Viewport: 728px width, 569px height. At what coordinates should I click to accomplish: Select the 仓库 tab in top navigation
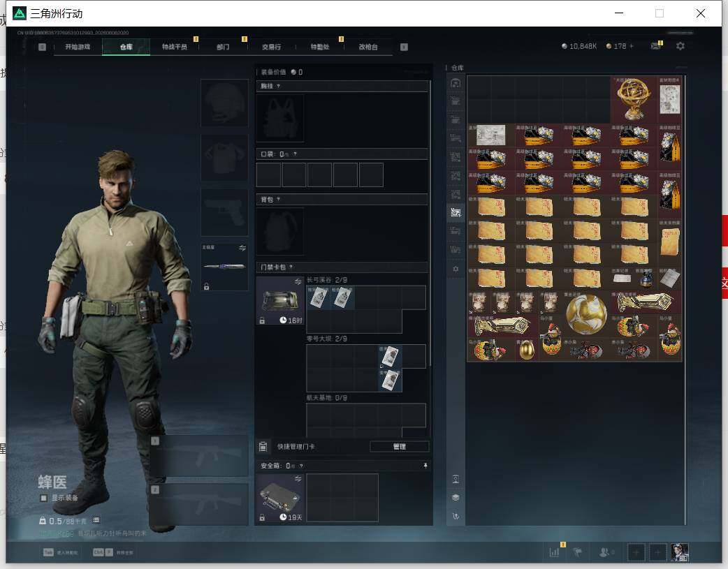point(126,47)
